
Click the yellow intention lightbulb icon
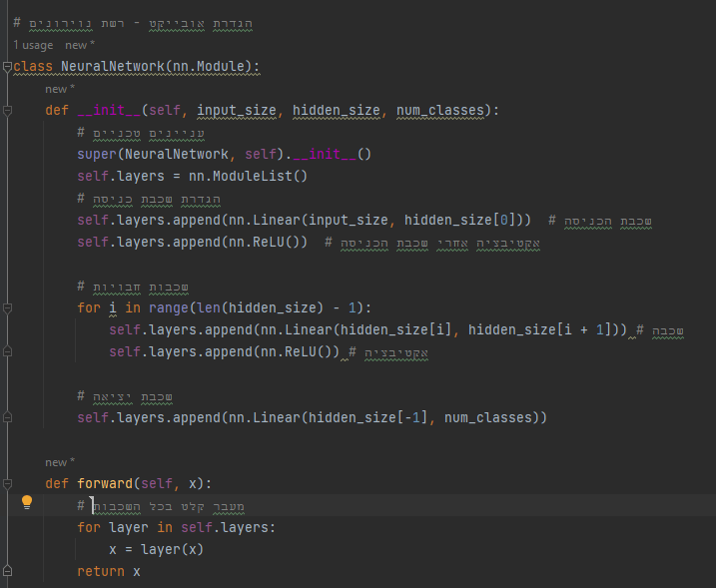pyautogui.click(x=27, y=504)
